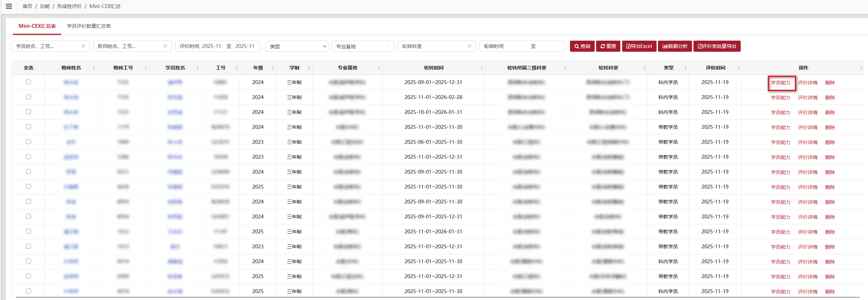Click the 评价表批量导出 button
The width and height of the screenshot is (868, 300).
[717, 46]
